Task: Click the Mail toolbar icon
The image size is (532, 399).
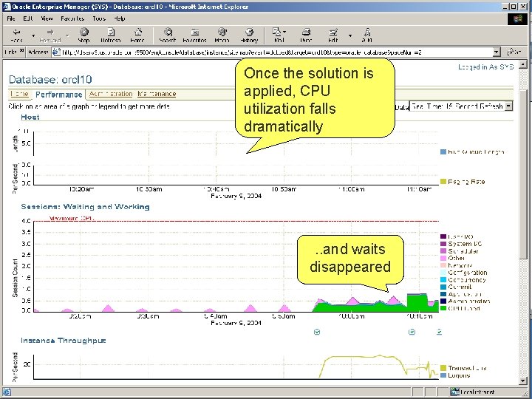Action: (277, 32)
